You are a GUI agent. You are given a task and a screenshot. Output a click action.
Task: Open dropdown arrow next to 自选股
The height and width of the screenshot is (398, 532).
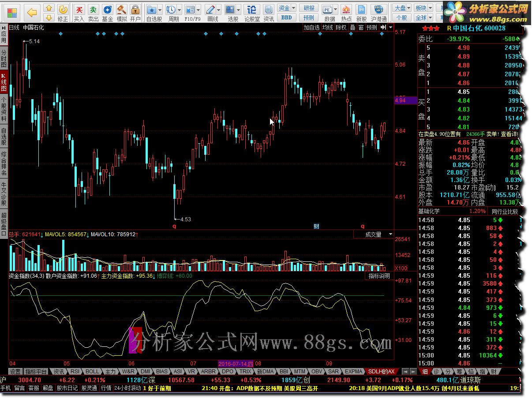tap(161, 10)
